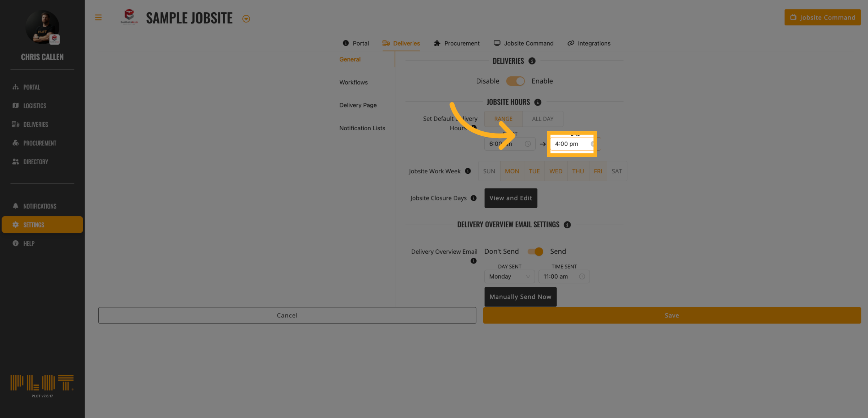Click the Delivery Overview Email Settings info icon
The height and width of the screenshot is (418, 868).
pyautogui.click(x=567, y=225)
